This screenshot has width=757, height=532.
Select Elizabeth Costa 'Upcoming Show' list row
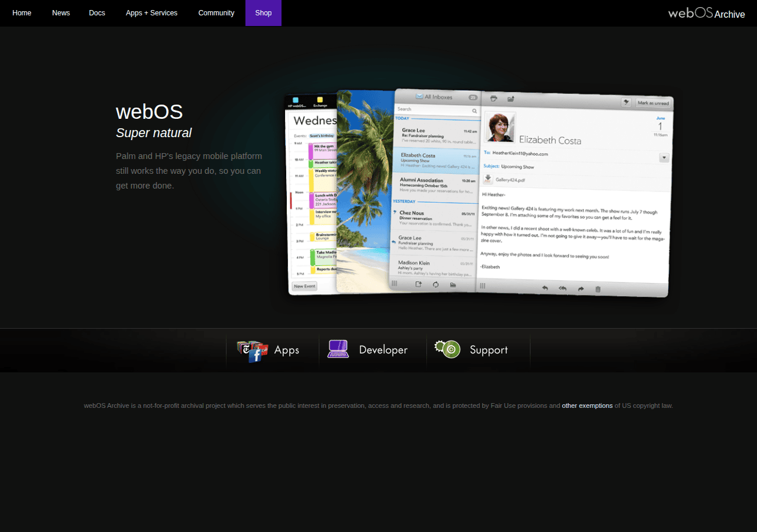click(436, 160)
